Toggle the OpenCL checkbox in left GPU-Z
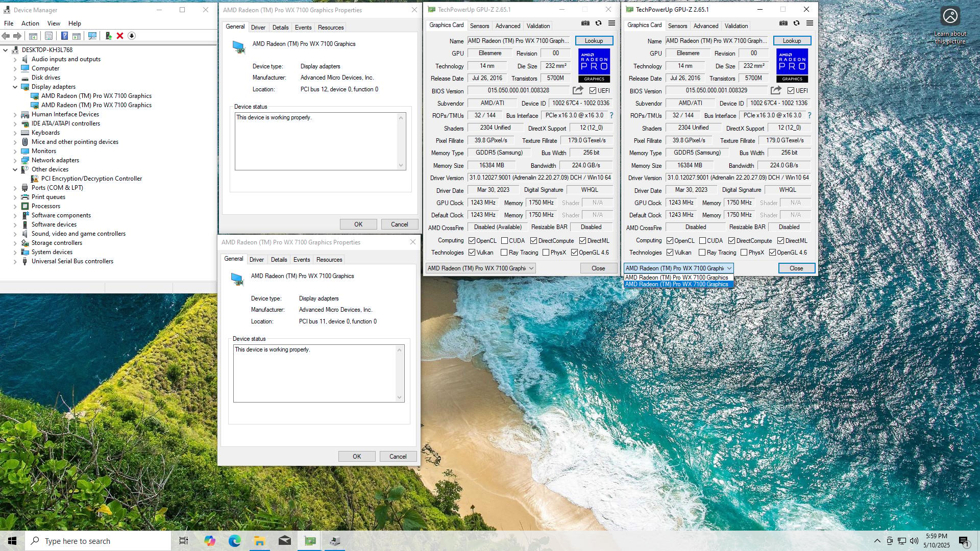The height and width of the screenshot is (551, 980). point(472,241)
